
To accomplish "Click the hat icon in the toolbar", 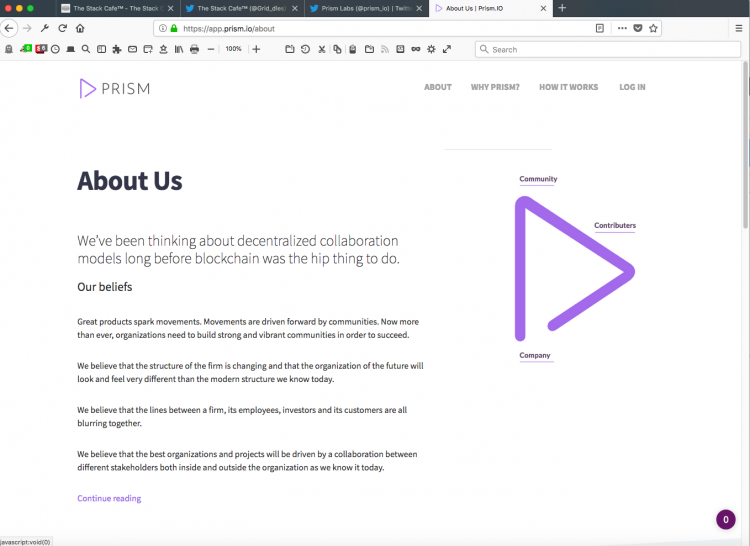I will tap(71, 49).
